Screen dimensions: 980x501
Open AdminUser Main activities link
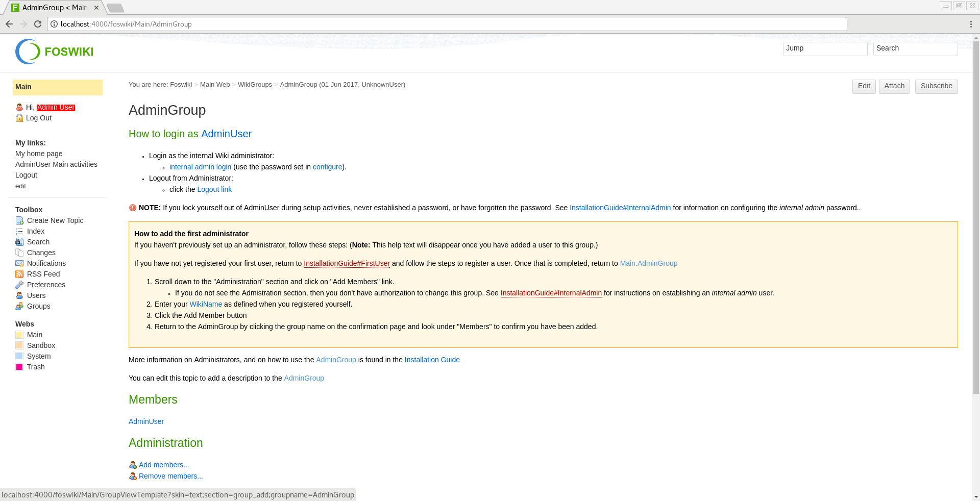point(56,164)
